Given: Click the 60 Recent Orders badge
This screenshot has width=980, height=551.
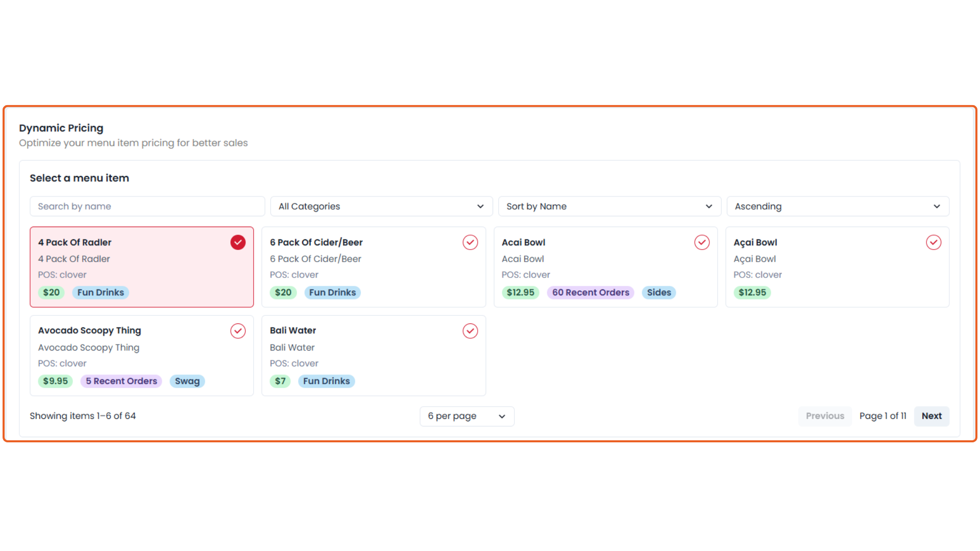Looking at the screenshot, I should click(591, 292).
